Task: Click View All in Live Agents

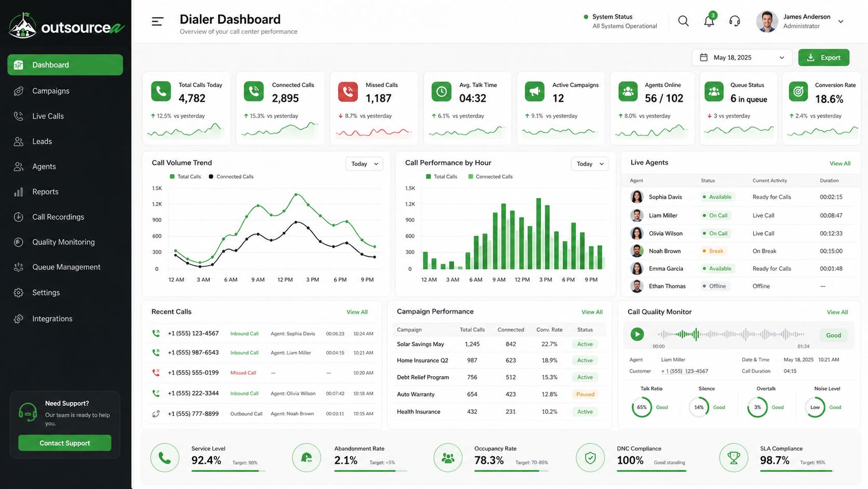Action: [839, 164]
